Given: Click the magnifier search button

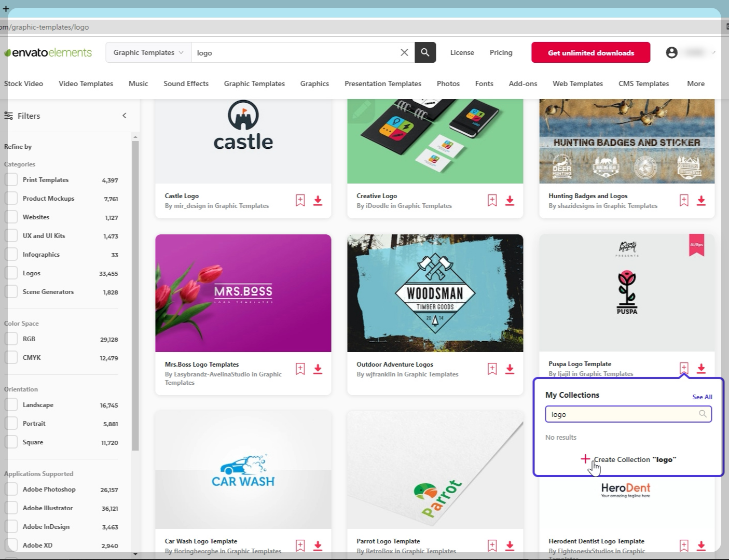Looking at the screenshot, I should pyautogui.click(x=425, y=52).
